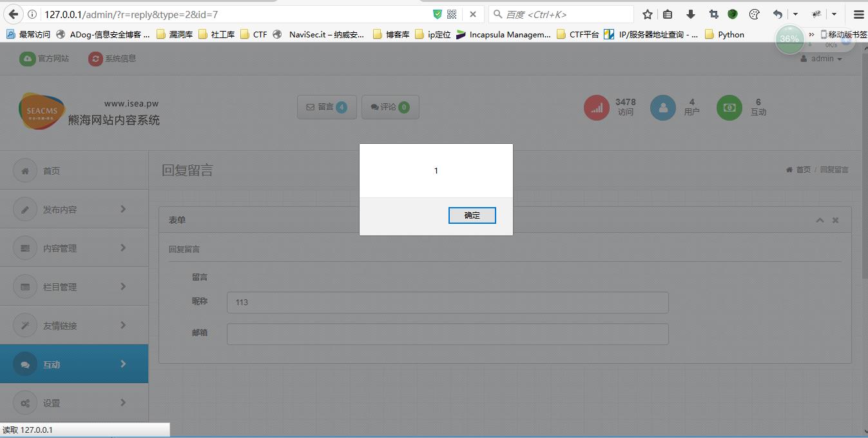Image resolution: width=868 pixels, height=438 pixels.
Task: Click the 邮箱 input field
Action: pyautogui.click(x=448, y=334)
